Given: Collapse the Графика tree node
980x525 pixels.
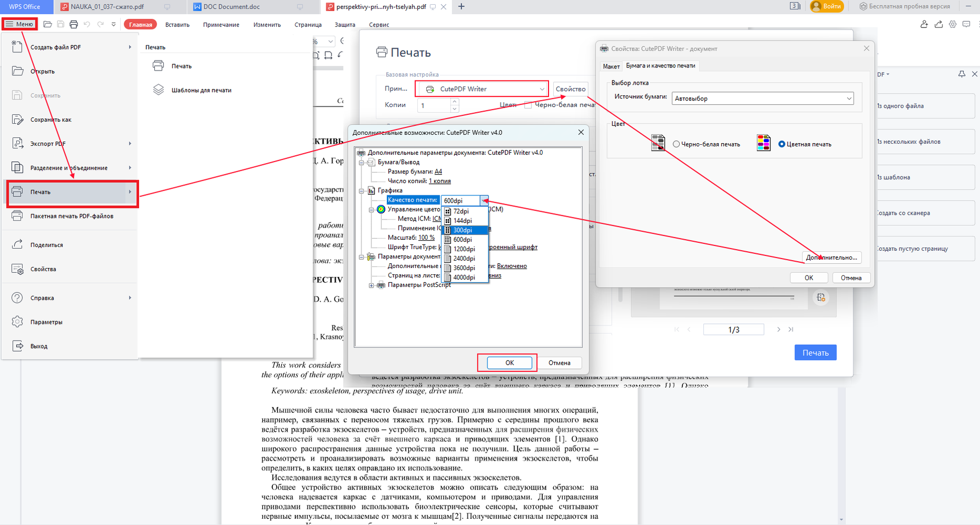Looking at the screenshot, I should click(x=361, y=191).
